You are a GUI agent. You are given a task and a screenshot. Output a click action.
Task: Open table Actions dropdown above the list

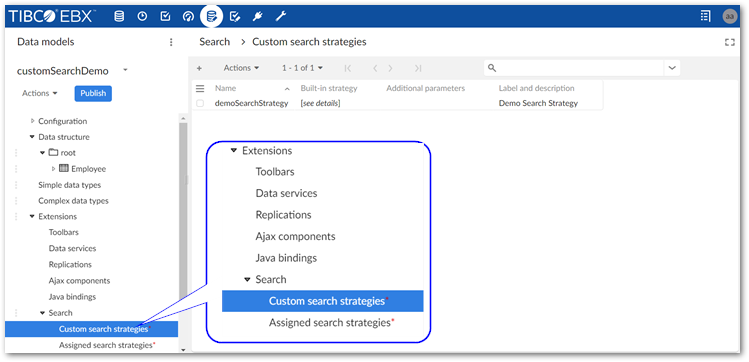pos(241,68)
